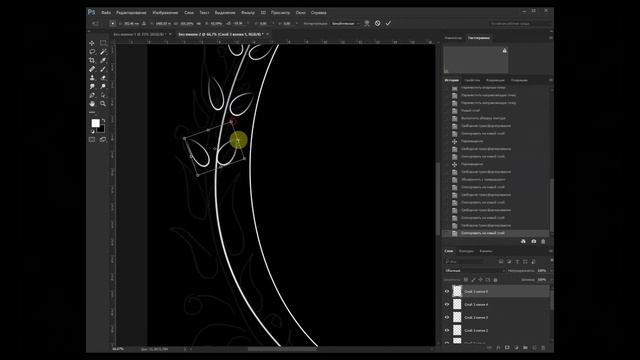The width and height of the screenshot is (640, 360).
Task: Open the blend mode 'Обычные' dropdown
Action: [x=475, y=271]
